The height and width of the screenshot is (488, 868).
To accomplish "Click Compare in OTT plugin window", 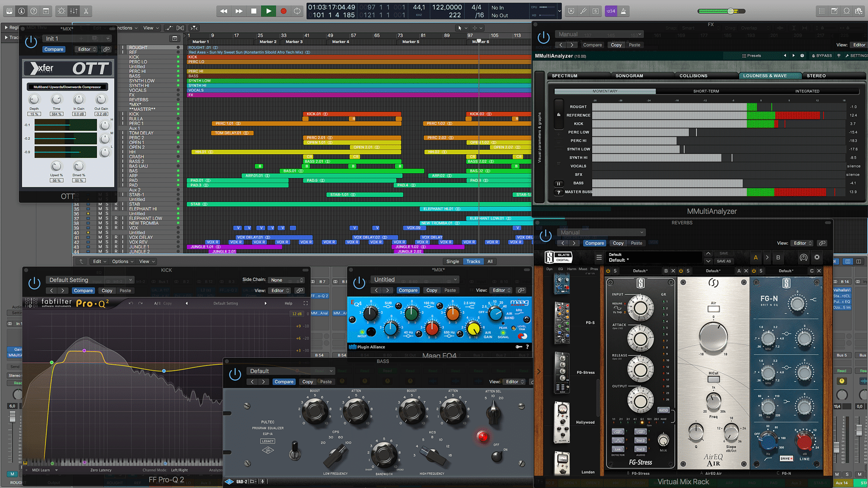I will pos(54,50).
